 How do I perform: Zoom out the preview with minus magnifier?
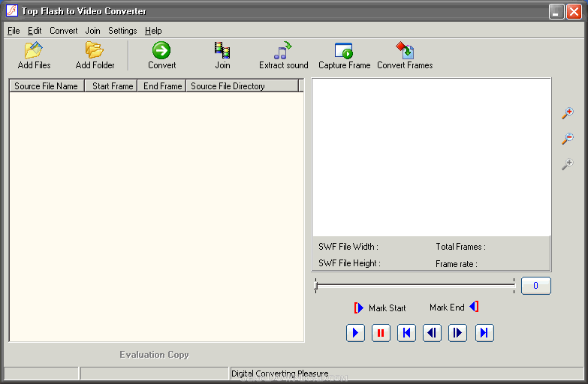568,138
